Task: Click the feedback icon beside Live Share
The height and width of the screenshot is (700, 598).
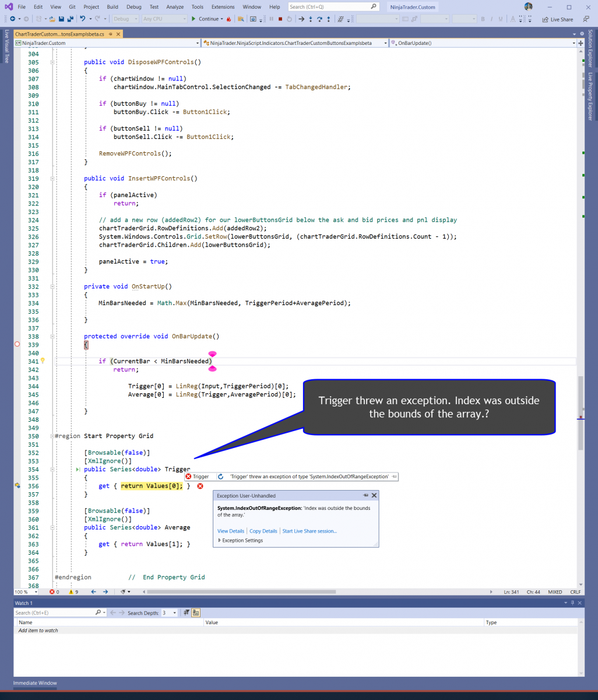Action: coord(586,19)
